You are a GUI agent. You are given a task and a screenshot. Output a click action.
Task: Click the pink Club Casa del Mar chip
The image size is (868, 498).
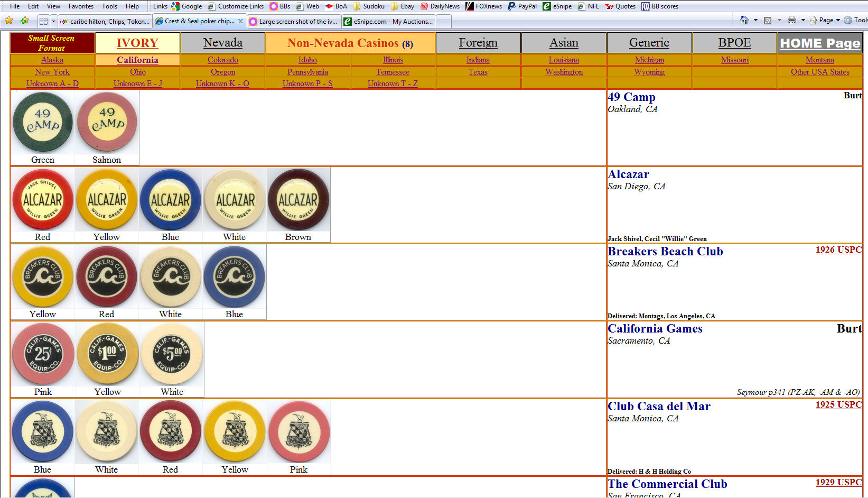tap(299, 432)
